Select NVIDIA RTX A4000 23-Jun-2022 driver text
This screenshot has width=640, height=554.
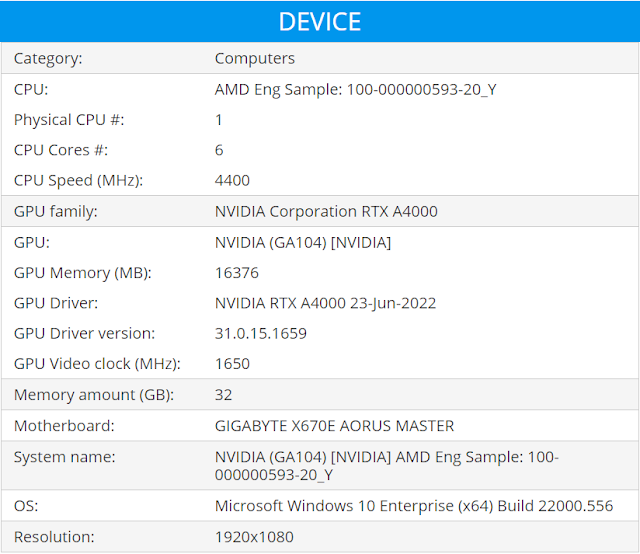point(325,303)
